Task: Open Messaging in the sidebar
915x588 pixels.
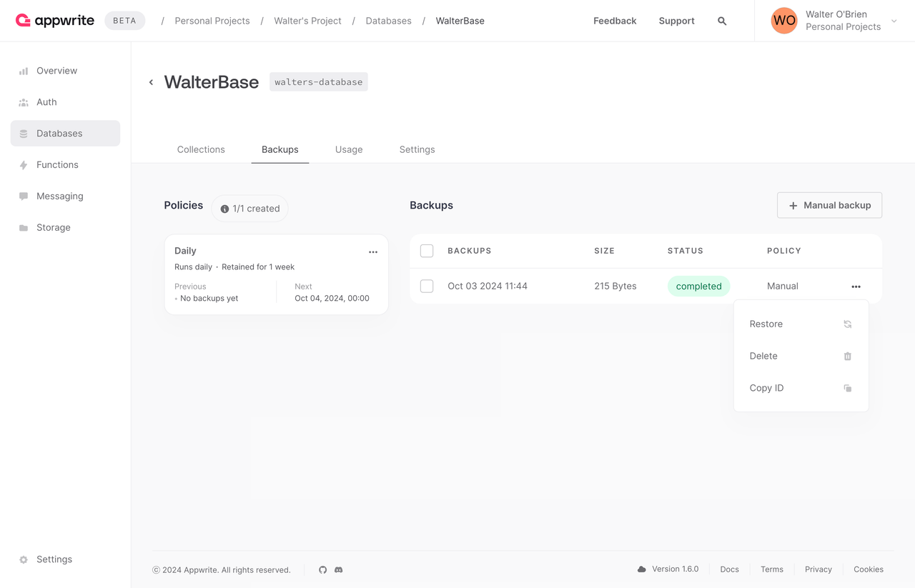Action: [x=65, y=196]
